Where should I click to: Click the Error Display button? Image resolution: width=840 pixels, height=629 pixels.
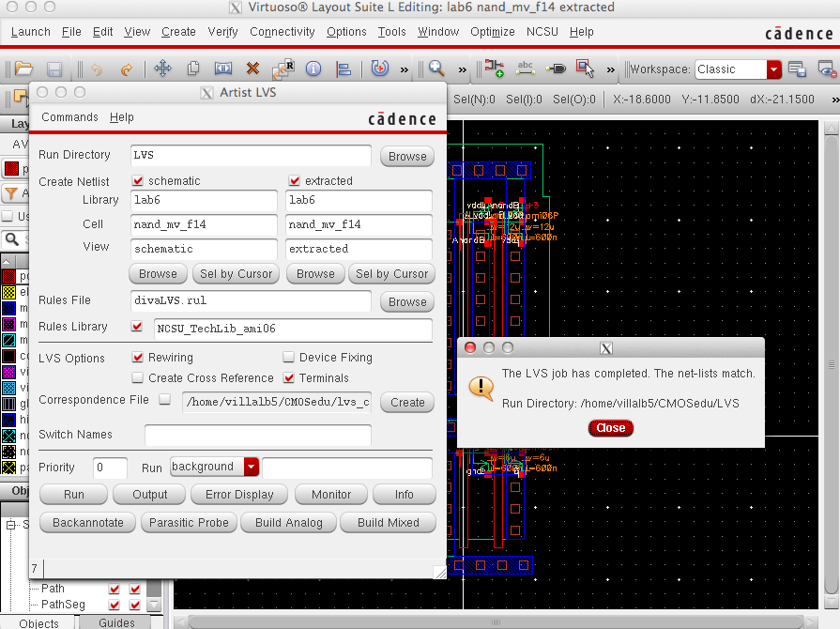click(238, 495)
